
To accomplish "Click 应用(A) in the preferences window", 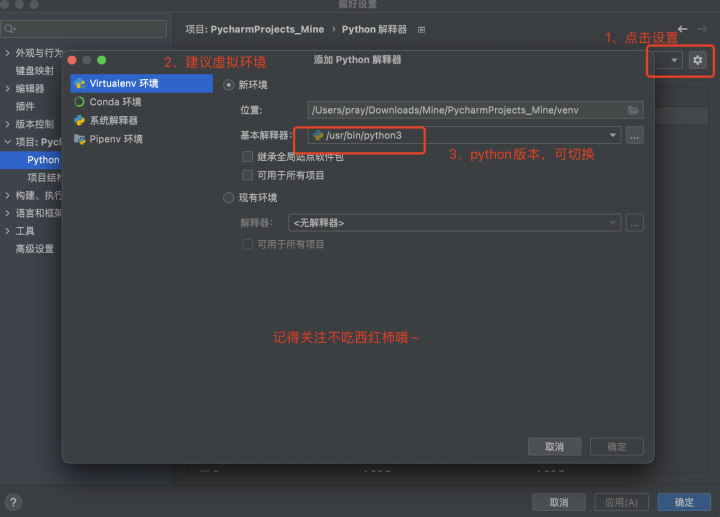I will pos(622,502).
